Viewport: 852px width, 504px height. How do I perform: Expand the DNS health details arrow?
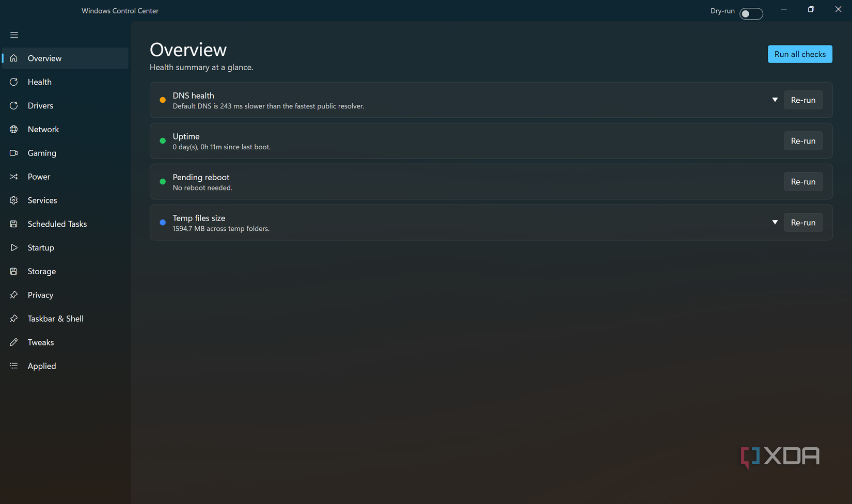(775, 100)
